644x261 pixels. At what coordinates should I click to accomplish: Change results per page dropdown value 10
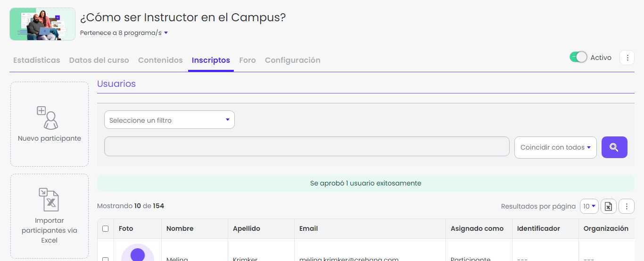coord(589,206)
